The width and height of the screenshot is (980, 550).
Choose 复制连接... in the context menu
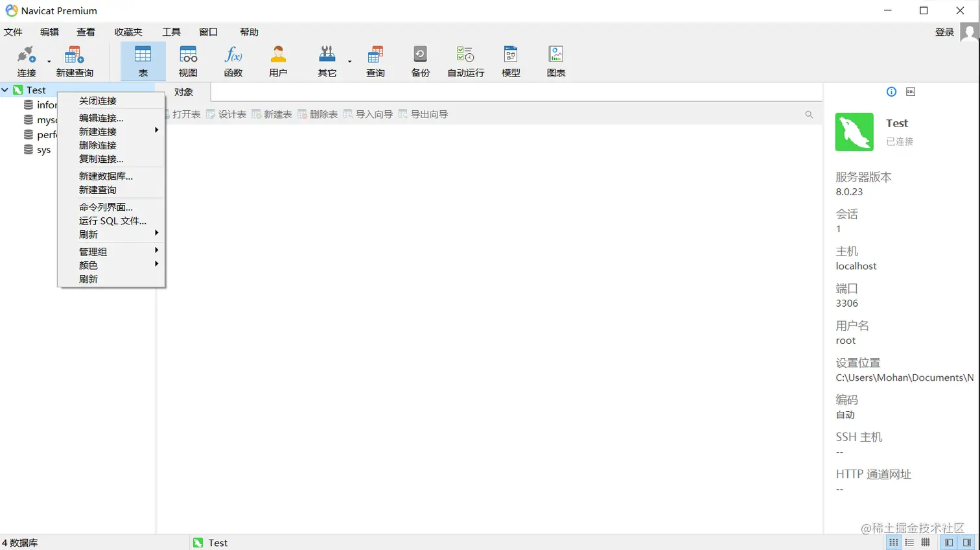(x=111, y=159)
